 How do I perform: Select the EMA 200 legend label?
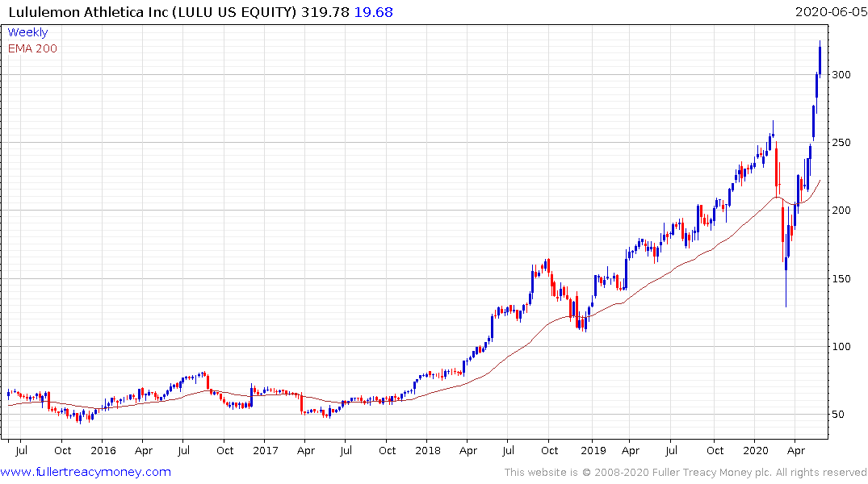pos(32,48)
